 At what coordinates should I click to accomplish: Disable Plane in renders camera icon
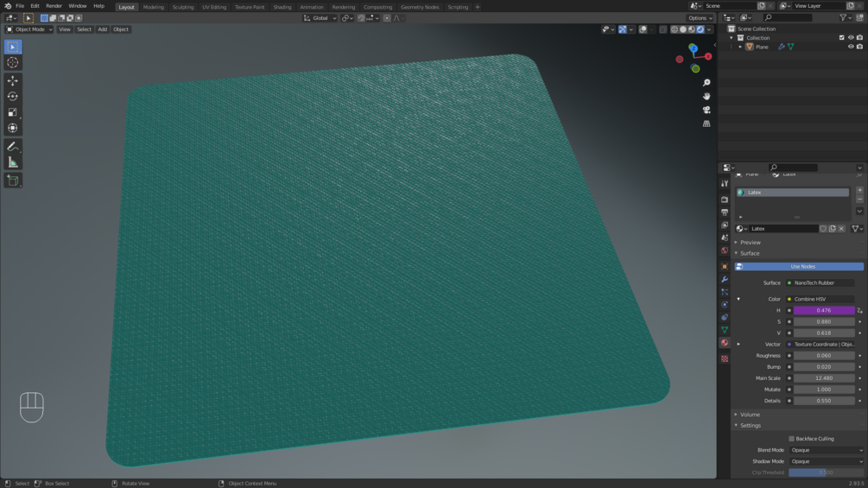[859, 47]
